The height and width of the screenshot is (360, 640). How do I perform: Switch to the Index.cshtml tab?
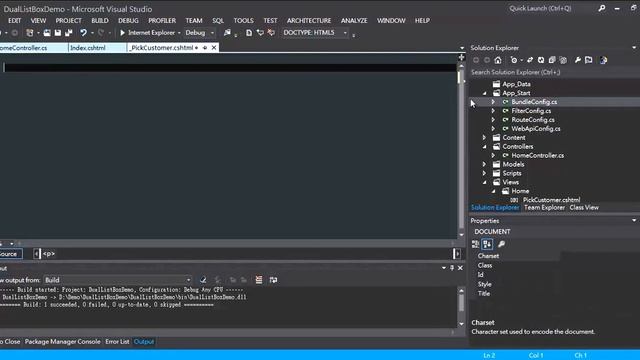coord(88,48)
